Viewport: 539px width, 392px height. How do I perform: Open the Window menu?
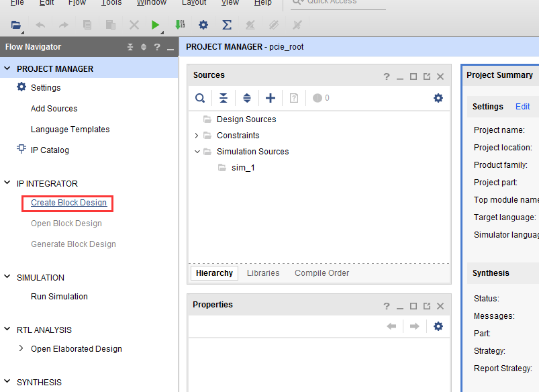point(152,3)
